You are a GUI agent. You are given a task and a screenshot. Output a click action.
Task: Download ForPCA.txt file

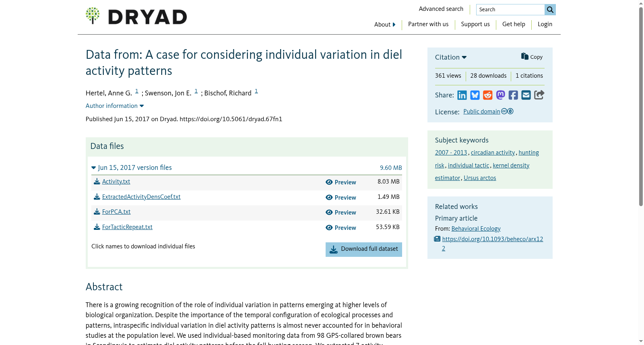pos(112,212)
